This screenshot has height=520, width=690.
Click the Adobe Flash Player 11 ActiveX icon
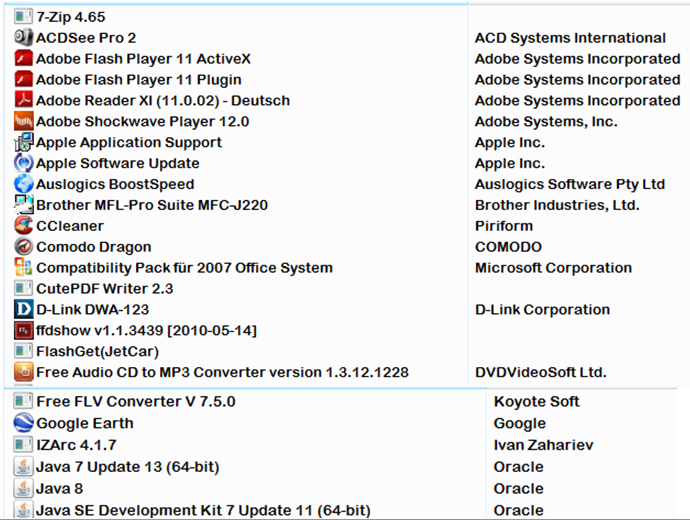pos(23,59)
